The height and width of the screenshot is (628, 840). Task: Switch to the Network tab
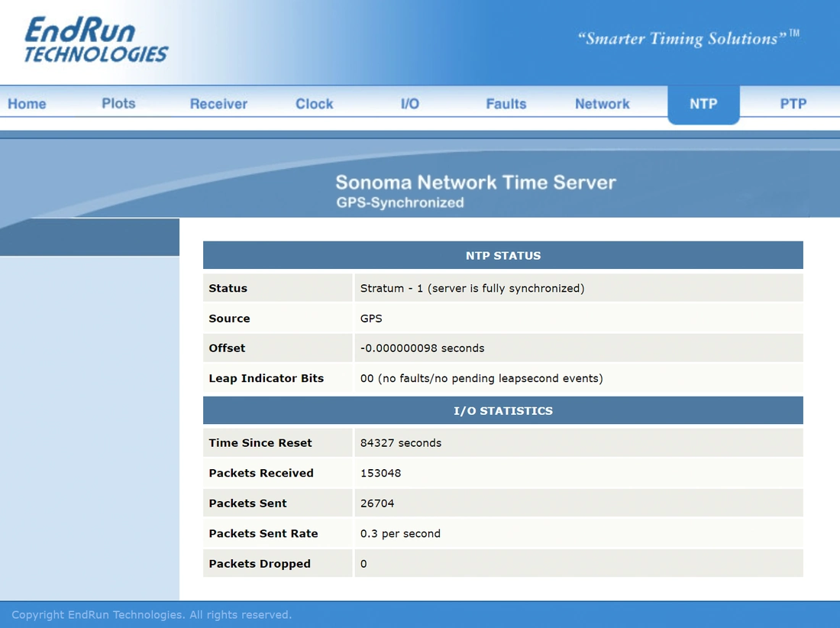603,104
